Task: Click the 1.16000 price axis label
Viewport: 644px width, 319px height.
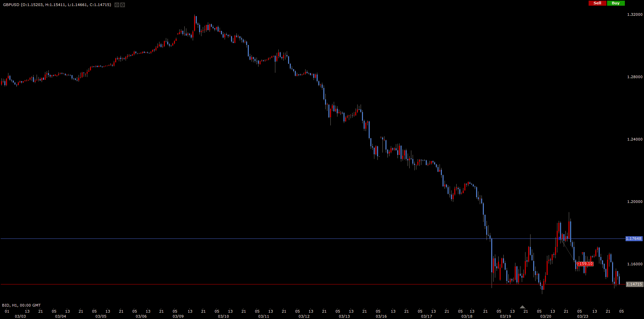Action: [x=635, y=264]
